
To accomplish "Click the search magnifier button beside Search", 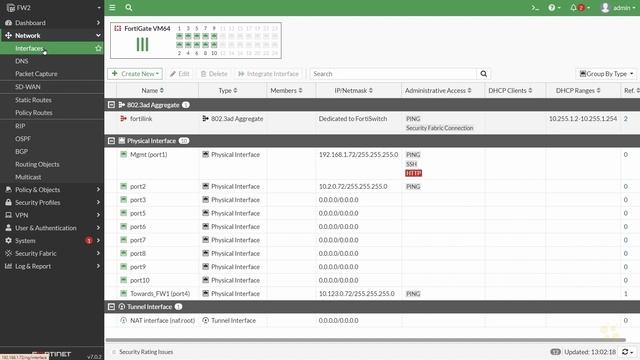I will (483, 74).
